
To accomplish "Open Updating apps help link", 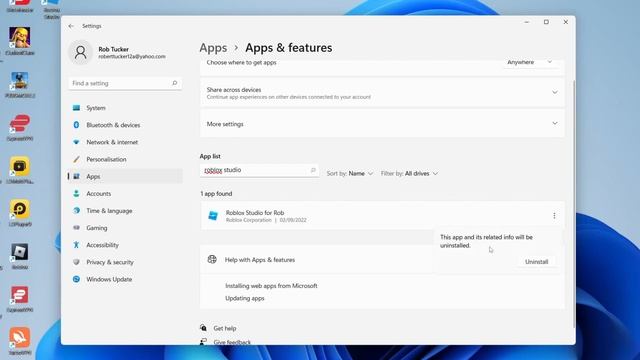I will (x=244, y=298).
